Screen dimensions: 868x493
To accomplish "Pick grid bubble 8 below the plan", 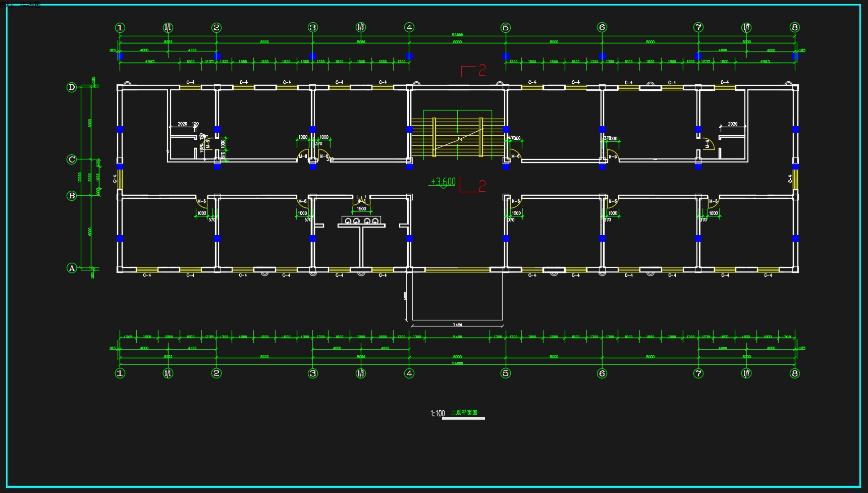I will (x=795, y=373).
